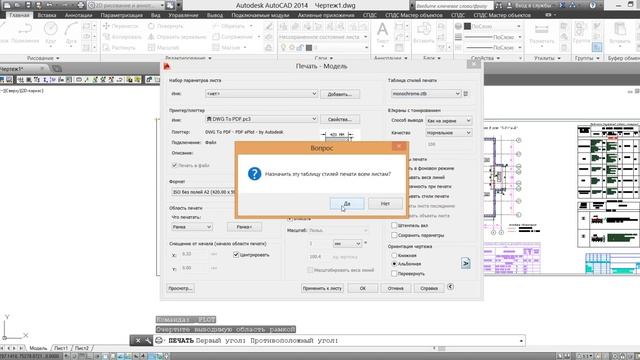Click the Да button in Вопрос dialog
640x360 pixels.
tap(347, 203)
